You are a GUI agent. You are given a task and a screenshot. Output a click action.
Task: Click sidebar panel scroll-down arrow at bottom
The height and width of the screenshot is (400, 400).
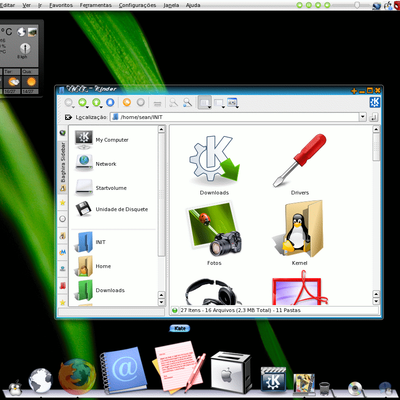click(161, 302)
